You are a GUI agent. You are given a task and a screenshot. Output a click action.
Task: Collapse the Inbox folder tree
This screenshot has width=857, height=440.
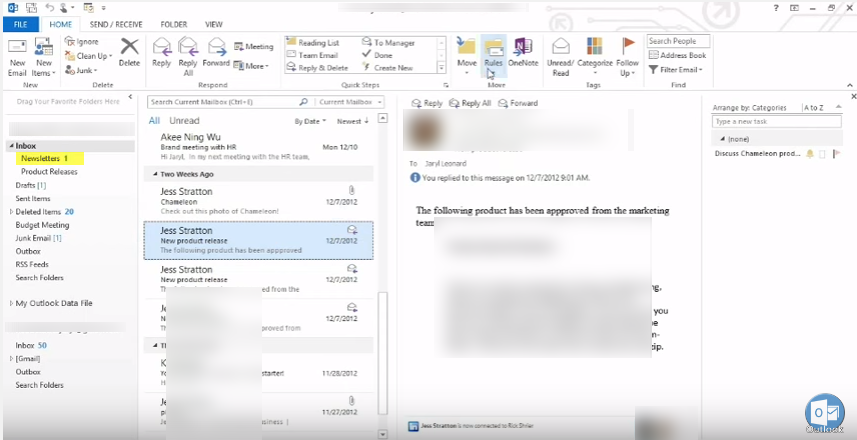click(11, 146)
